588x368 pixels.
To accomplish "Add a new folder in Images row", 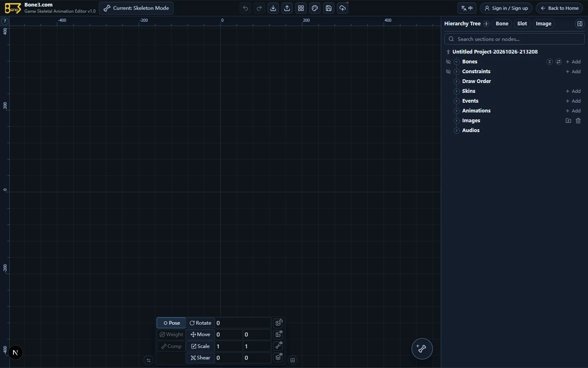I will click(x=568, y=121).
